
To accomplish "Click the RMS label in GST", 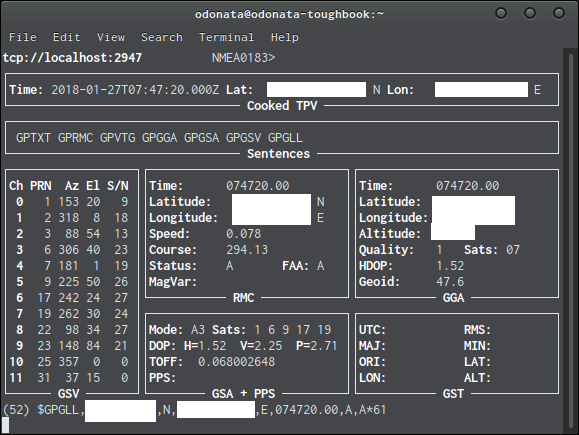I will 477,330.
